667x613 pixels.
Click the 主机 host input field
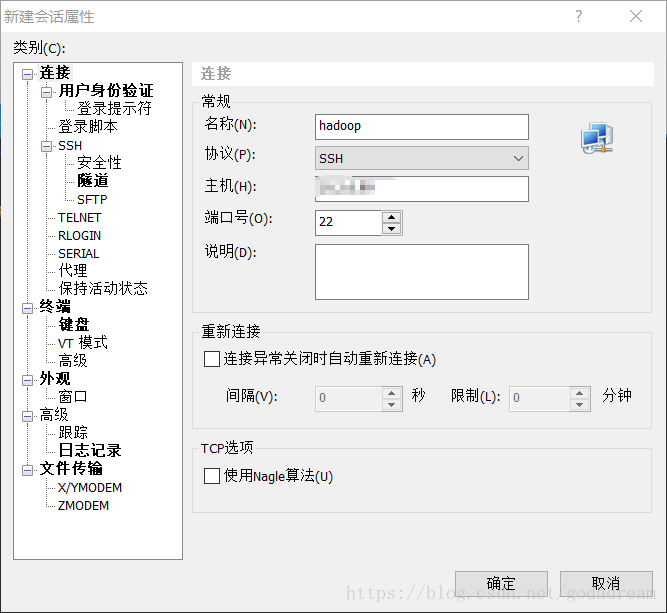coord(422,188)
